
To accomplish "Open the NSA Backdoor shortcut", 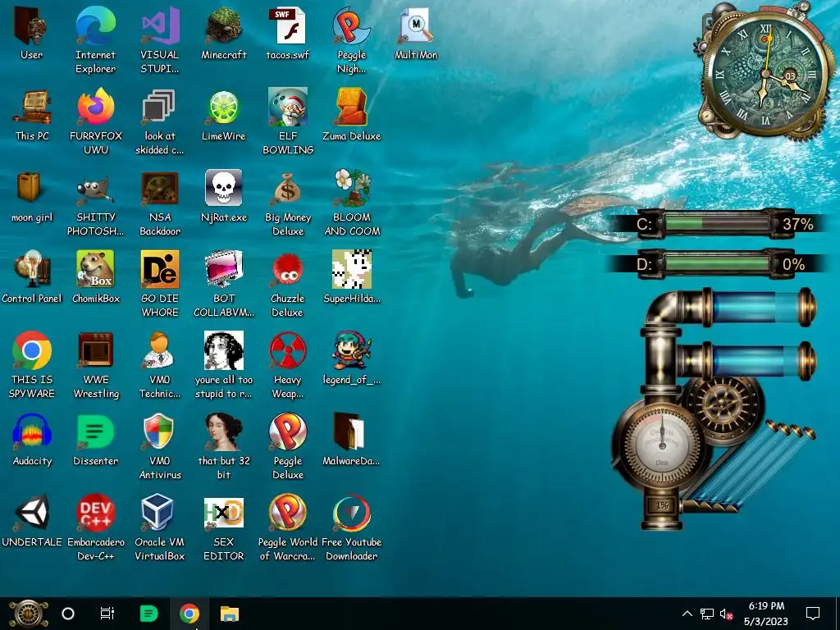I will (160, 203).
